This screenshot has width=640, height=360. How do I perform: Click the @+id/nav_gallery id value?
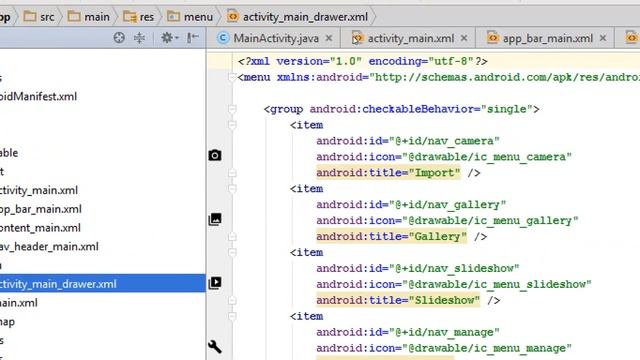447,205
